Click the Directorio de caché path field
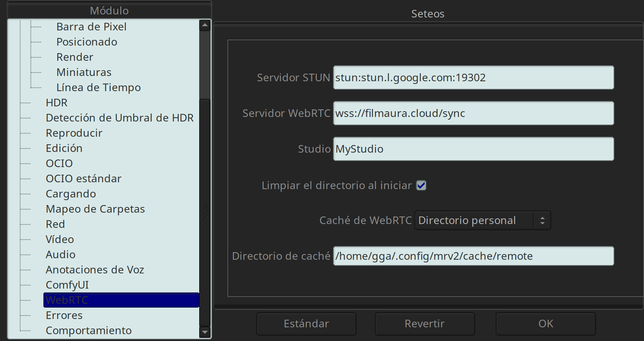 [473, 256]
